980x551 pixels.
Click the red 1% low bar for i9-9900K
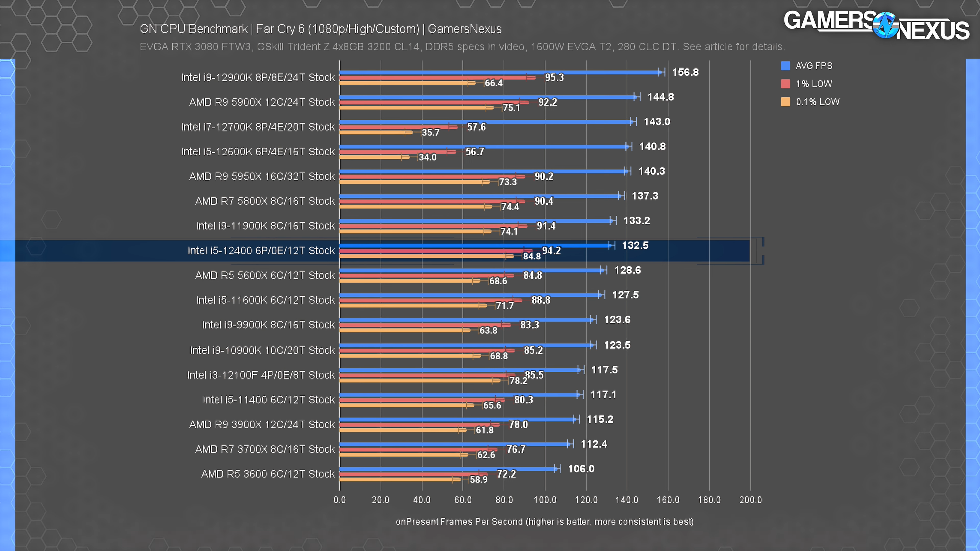point(425,325)
